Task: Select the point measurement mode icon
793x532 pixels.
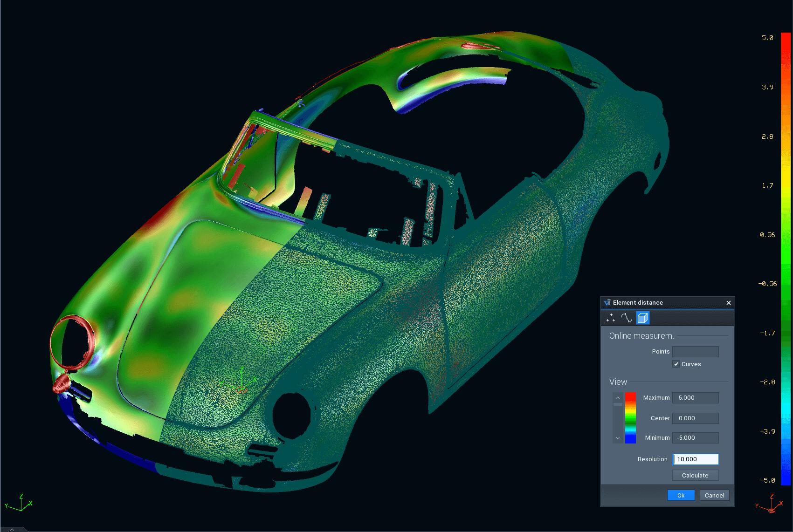Action: click(x=611, y=318)
